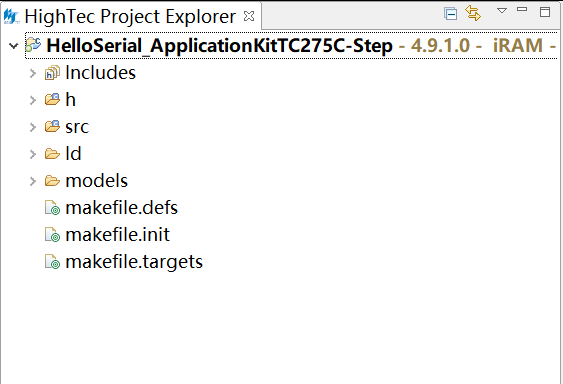The height and width of the screenshot is (384, 563).
Task: Click the makefile.defs file icon
Action: [52, 208]
